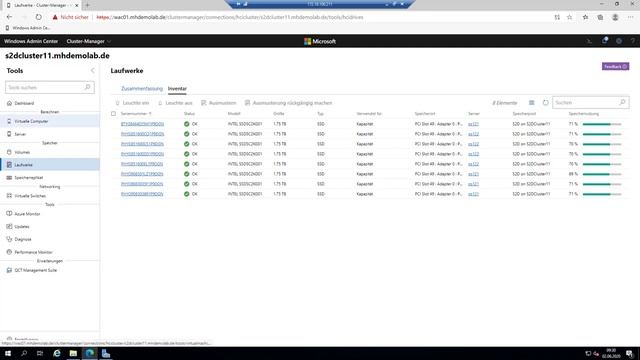This screenshot has width=640, height=360.
Task: Refresh the drive inventory list
Action: (x=545, y=103)
